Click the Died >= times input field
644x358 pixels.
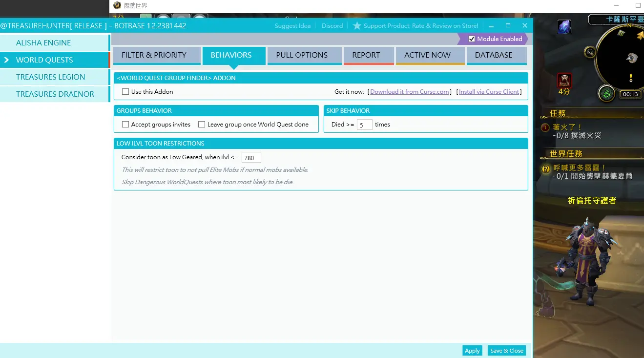click(365, 125)
